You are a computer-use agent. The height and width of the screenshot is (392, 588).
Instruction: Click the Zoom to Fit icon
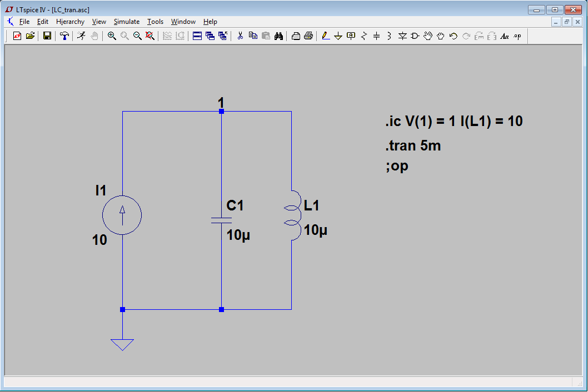pos(150,36)
